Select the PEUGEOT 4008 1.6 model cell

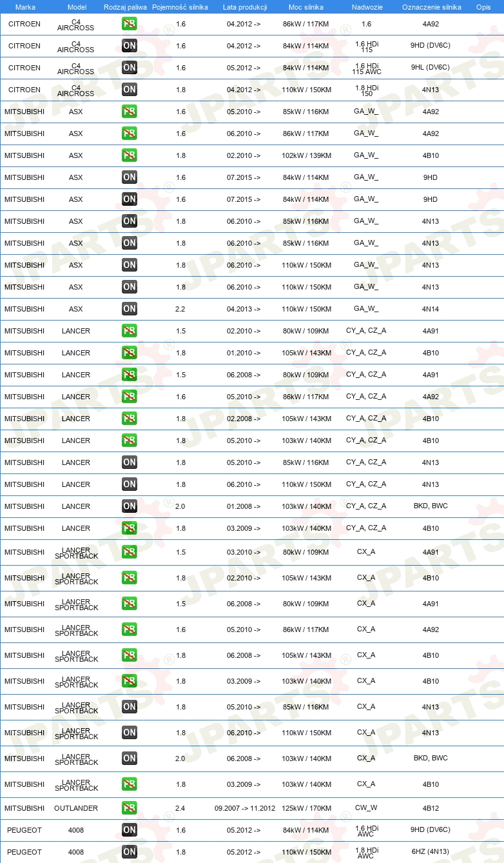[x=76, y=830]
